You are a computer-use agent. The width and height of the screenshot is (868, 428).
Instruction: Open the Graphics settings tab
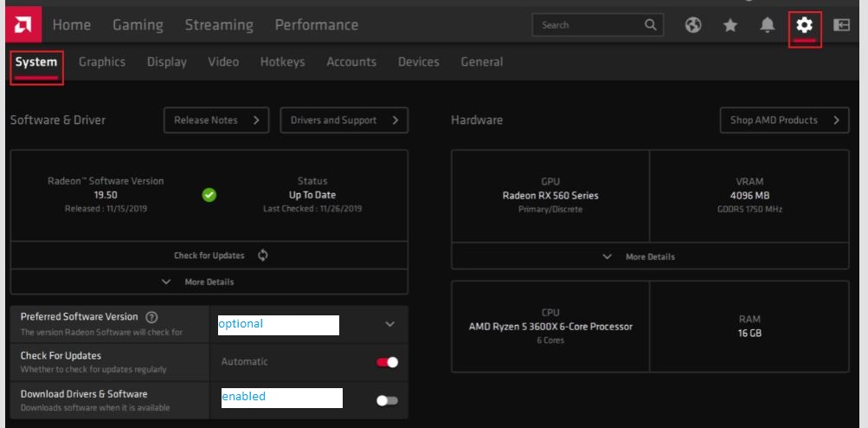(x=102, y=62)
